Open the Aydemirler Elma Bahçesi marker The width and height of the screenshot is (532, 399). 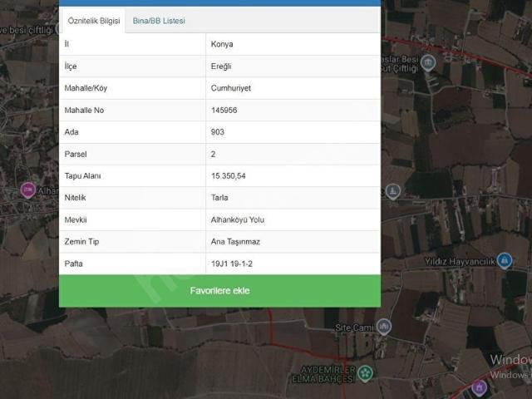(366, 373)
